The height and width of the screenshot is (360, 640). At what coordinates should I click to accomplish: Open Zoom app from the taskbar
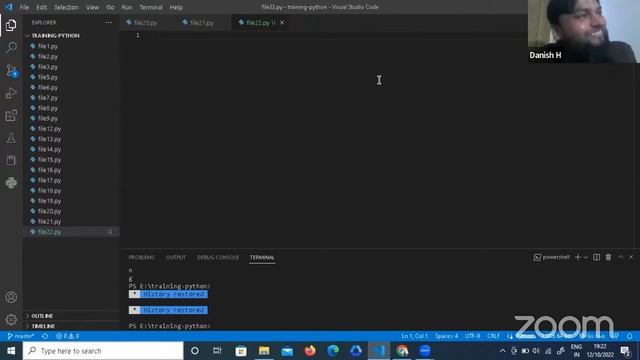pos(425,351)
